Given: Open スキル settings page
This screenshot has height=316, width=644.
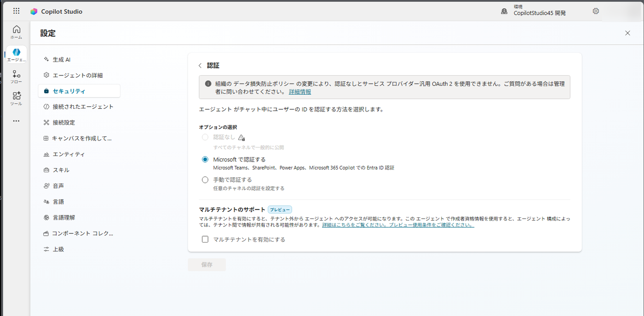Looking at the screenshot, I should click(x=79, y=170).
